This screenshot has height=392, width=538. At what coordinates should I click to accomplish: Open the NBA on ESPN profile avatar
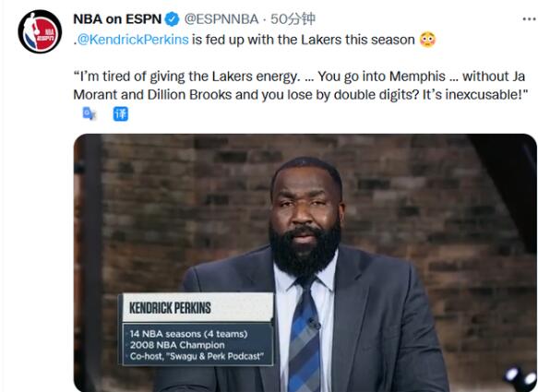40,31
